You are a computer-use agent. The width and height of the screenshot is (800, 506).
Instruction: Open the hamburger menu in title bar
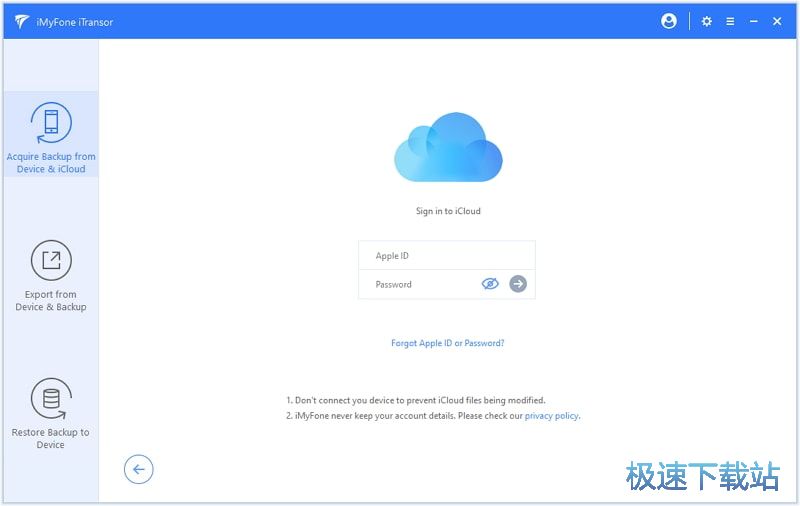[x=730, y=21]
